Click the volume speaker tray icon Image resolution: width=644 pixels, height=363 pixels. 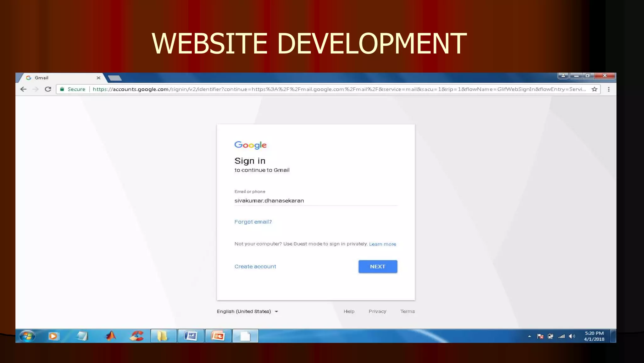572,336
